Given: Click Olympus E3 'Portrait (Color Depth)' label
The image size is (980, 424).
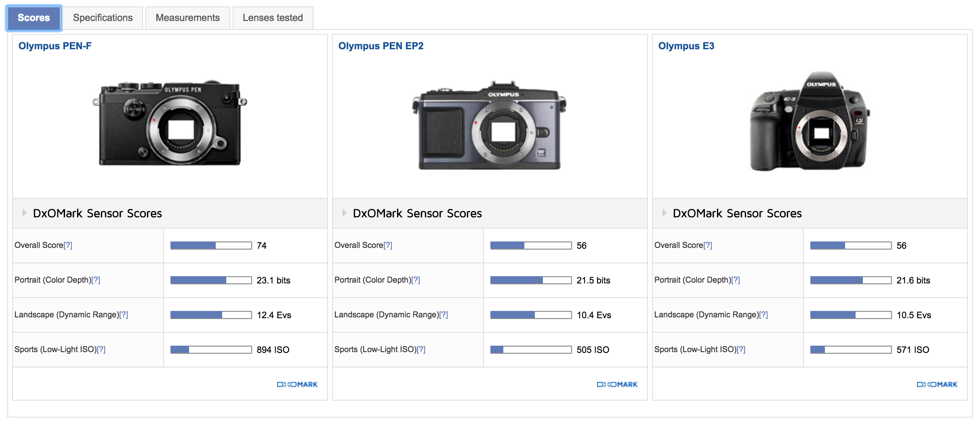Looking at the screenshot, I should point(693,280).
